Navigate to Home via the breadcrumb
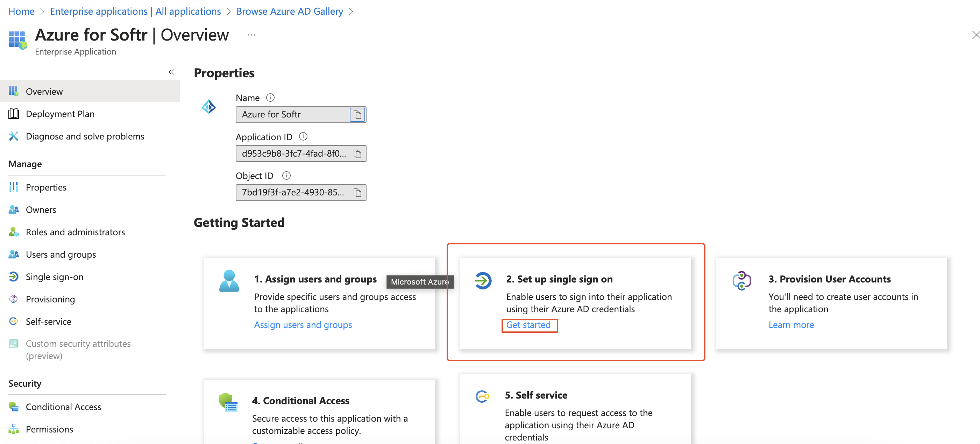 click(x=21, y=11)
